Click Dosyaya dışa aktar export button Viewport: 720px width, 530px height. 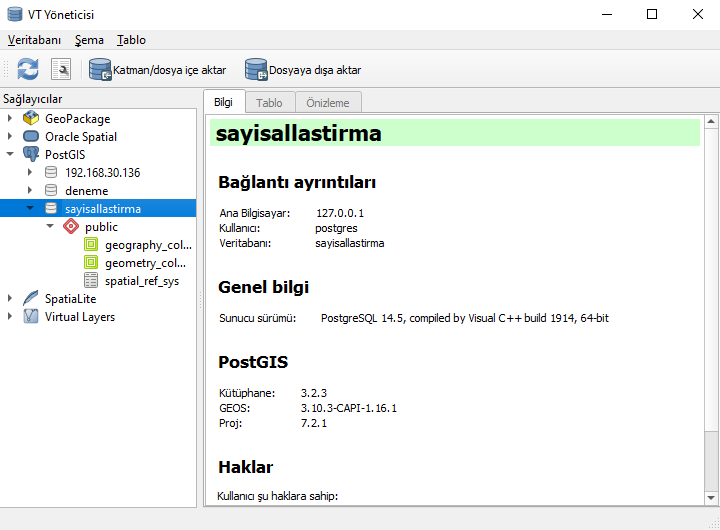pyautogui.click(x=303, y=70)
